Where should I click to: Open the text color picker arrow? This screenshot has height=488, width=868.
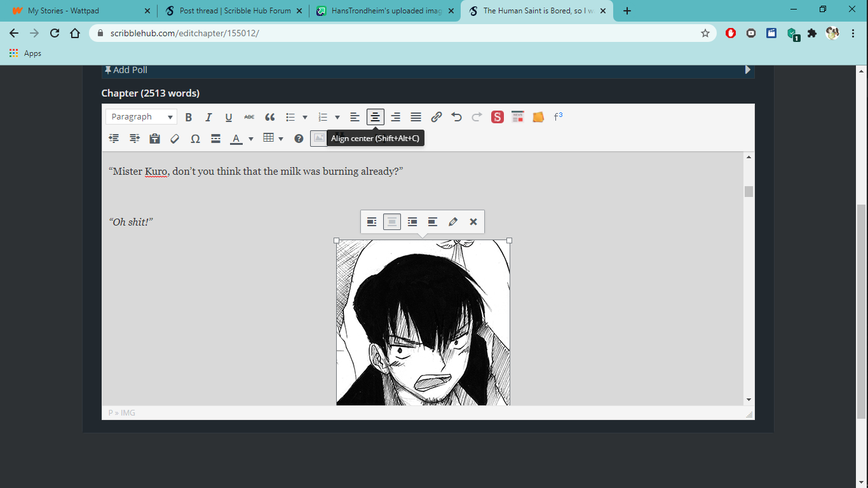coord(251,139)
